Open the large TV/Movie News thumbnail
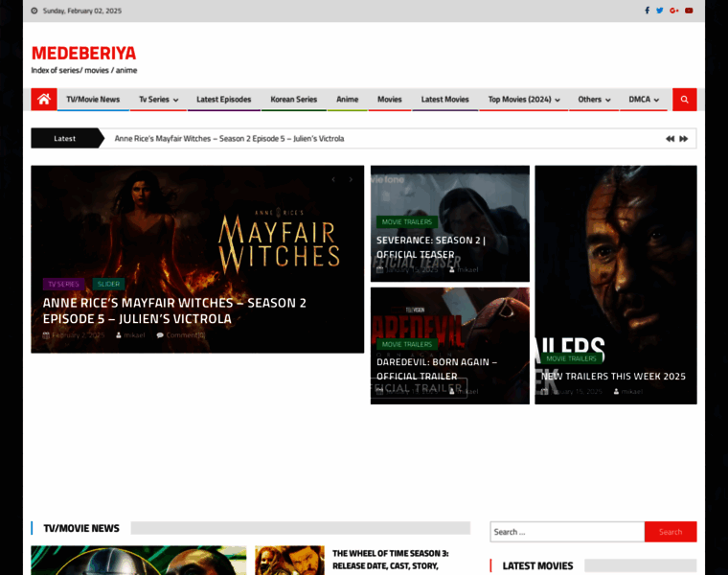 click(139, 560)
